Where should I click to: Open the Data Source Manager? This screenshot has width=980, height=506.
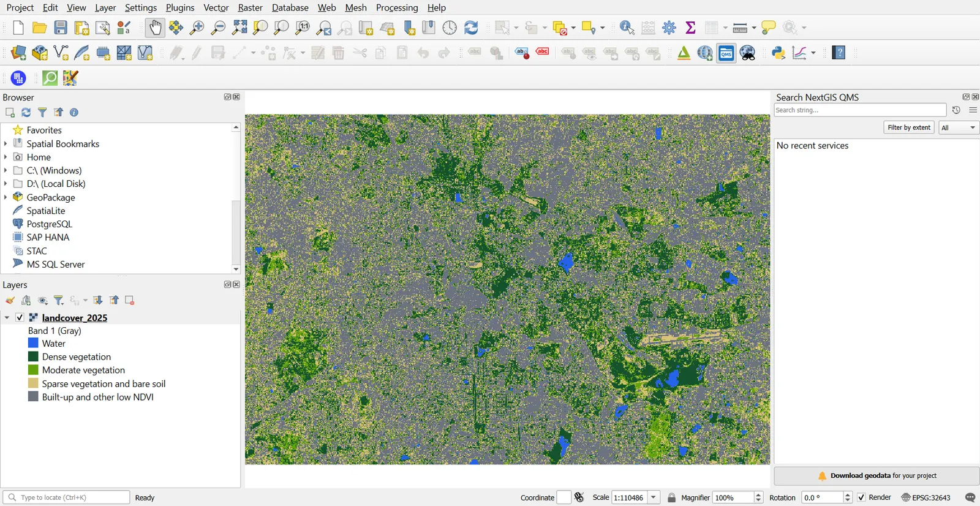(18, 53)
